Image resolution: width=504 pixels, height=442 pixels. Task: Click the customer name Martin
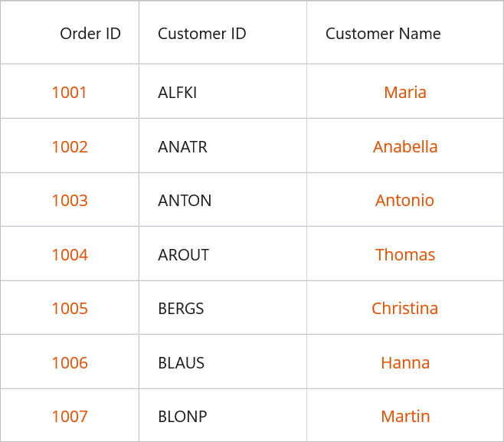pyautogui.click(x=405, y=417)
